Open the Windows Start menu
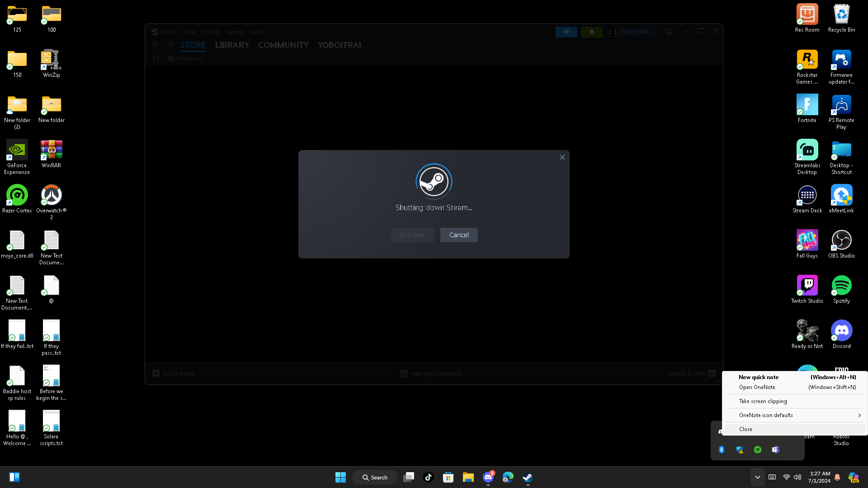This screenshot has width=868, height=488. click(x=340, y=477)
